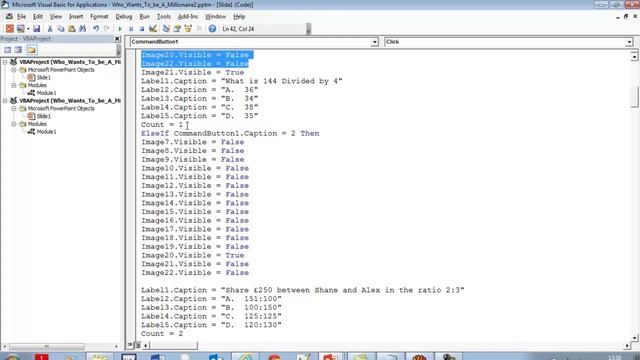The image size is (640, 360).
Task: Click code window scroll right arrow
Action: [627, 346]
